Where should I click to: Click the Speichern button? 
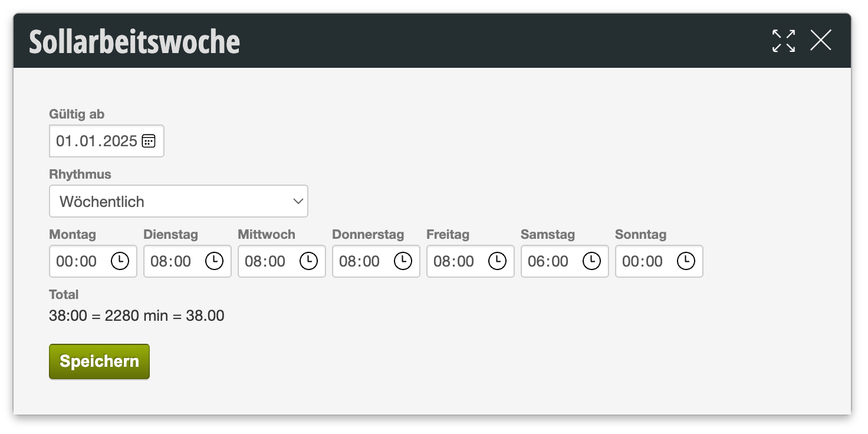[x=99, y=361]
